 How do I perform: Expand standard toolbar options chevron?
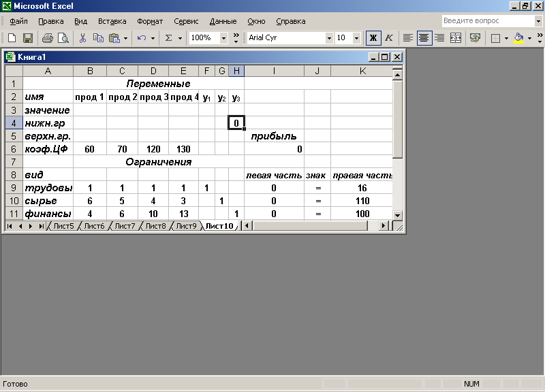tap(236, 38)
